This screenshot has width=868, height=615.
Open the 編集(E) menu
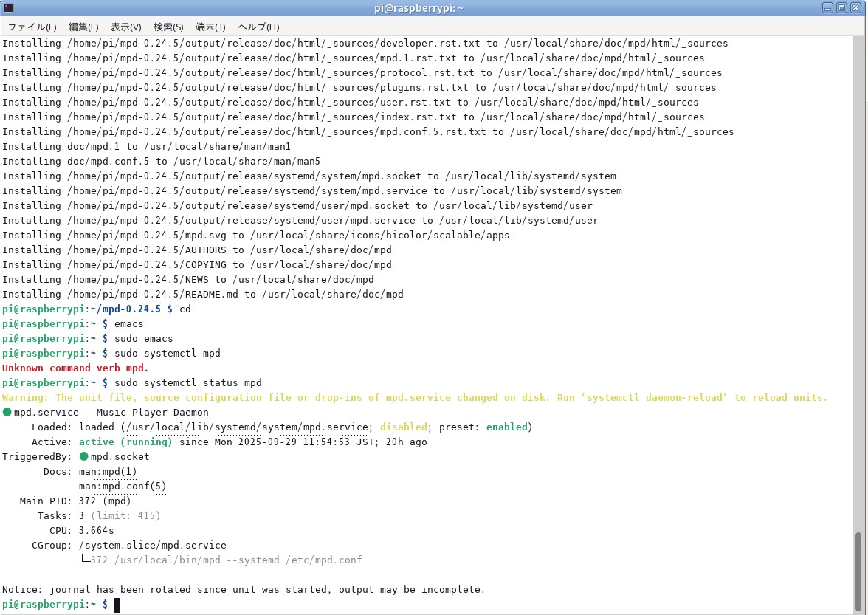coord(83,27)
